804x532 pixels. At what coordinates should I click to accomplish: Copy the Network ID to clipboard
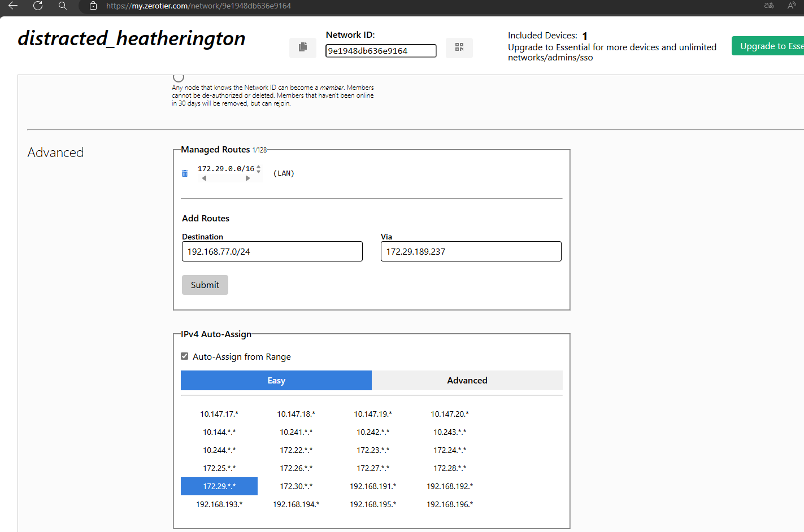click(303, 47)
